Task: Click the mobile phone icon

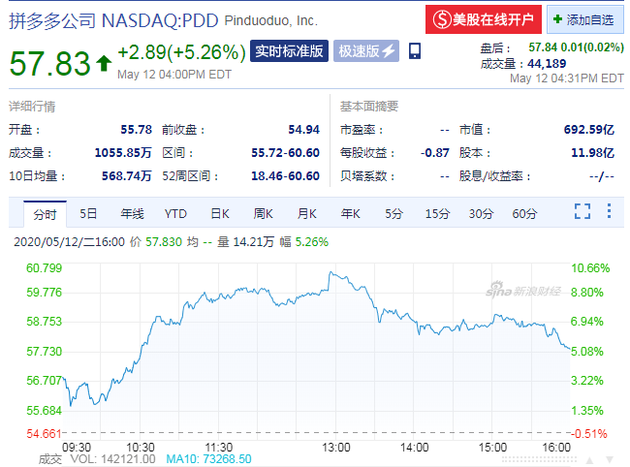Action: coord(415,51)
